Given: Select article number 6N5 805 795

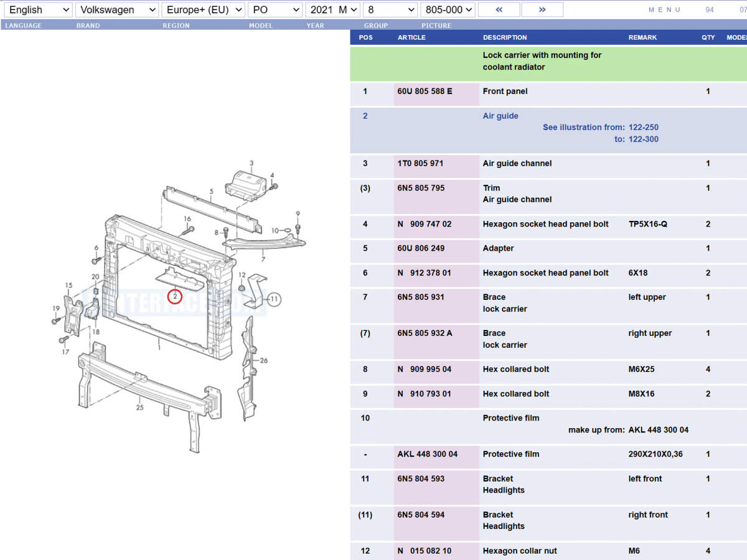Looking at the screenshot, I should pos(421,188).
